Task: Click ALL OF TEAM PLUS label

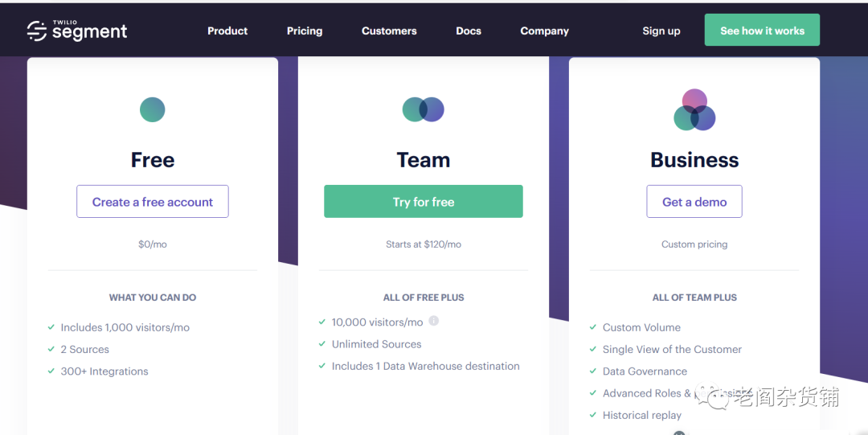Action: [x=694, y=298]
